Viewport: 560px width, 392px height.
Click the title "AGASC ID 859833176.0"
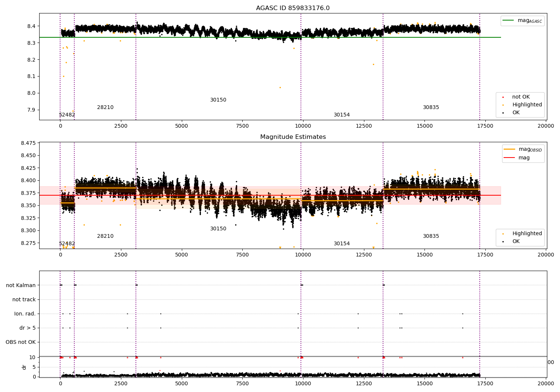coord(293,8)
